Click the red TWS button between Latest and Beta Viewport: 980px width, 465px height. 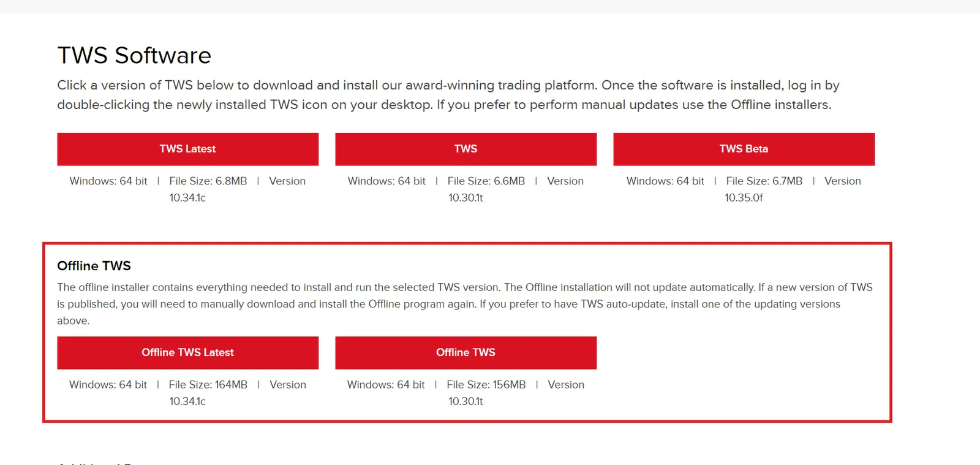(x=466, y=149)
